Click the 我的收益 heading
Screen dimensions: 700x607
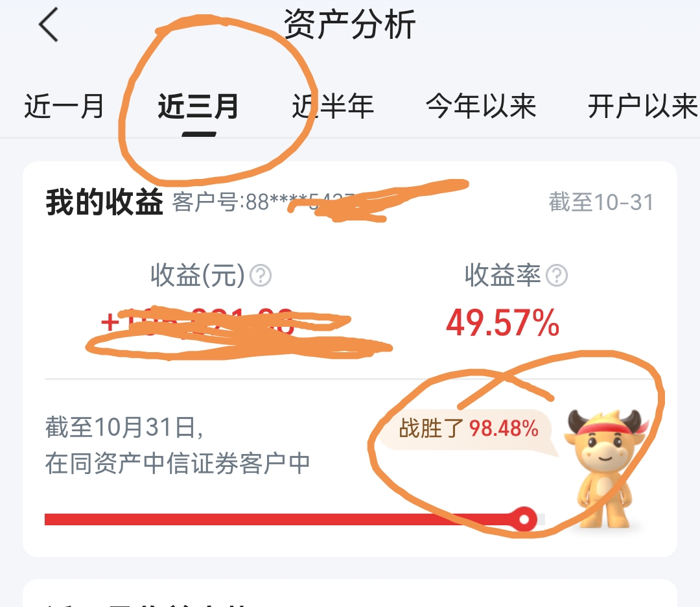[104, 202]
